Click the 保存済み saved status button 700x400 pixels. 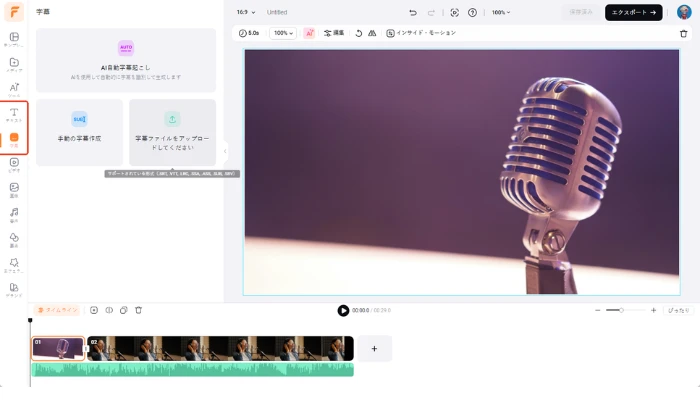581,12
